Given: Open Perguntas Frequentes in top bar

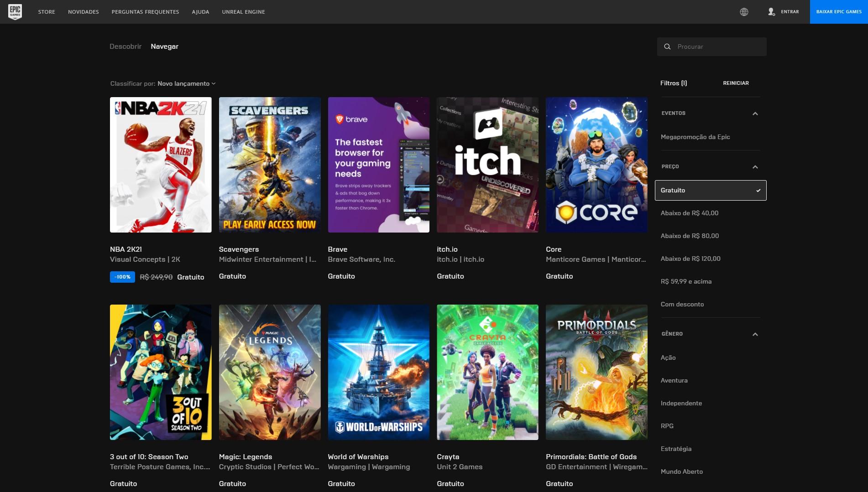Looking at the screenshot, I should tap(145, 12).
